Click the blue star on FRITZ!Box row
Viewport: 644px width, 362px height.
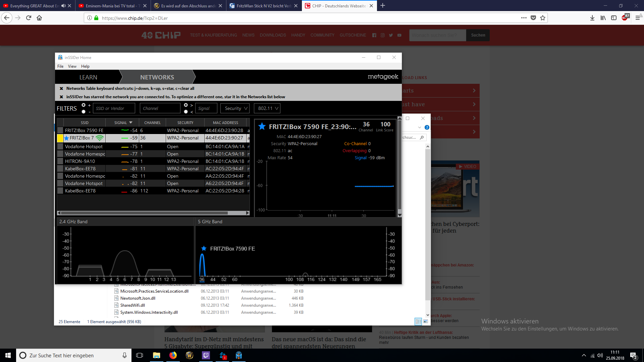(x=66, y=138)
